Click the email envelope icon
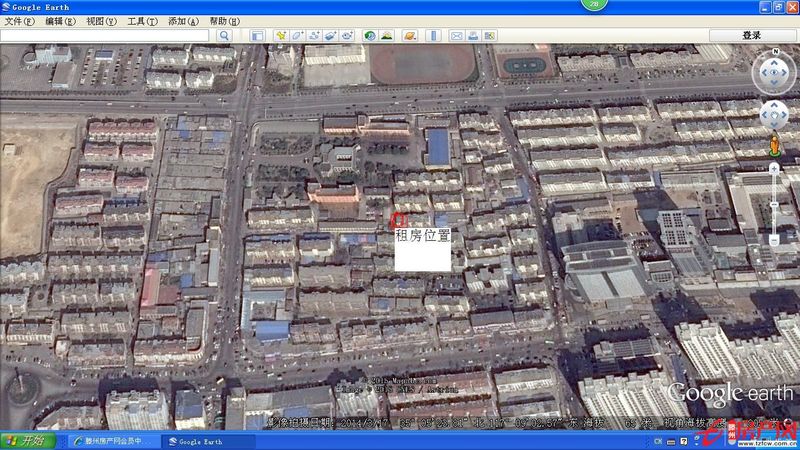Screen dimensions: 800x450 (457, 36)
